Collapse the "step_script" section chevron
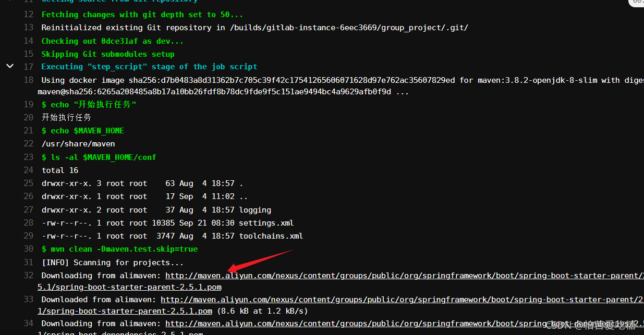The width and height of the screenshot is (644, 335). (x=9, y=66)
